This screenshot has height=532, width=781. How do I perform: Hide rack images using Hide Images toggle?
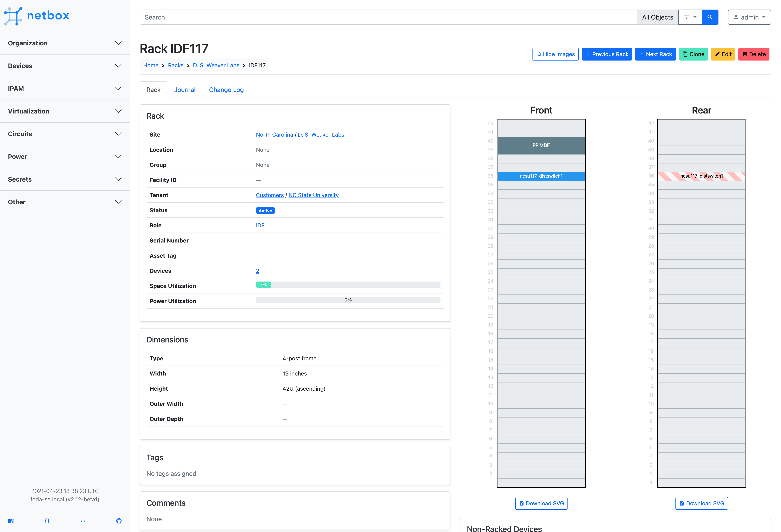point(555,54)
